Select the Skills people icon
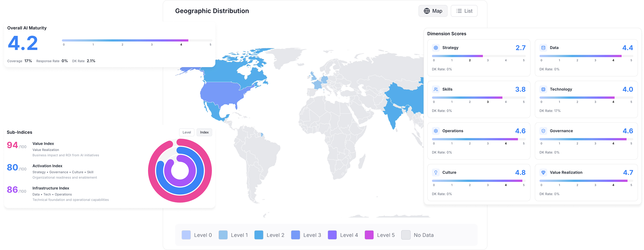 (x=436, y=89)
